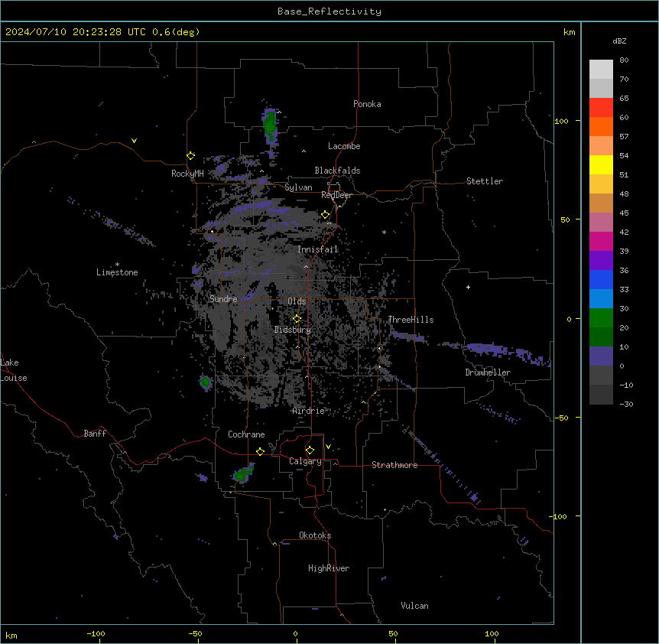Click the Cochrane city label
The image size is (659, 644).
click(246, 434)
